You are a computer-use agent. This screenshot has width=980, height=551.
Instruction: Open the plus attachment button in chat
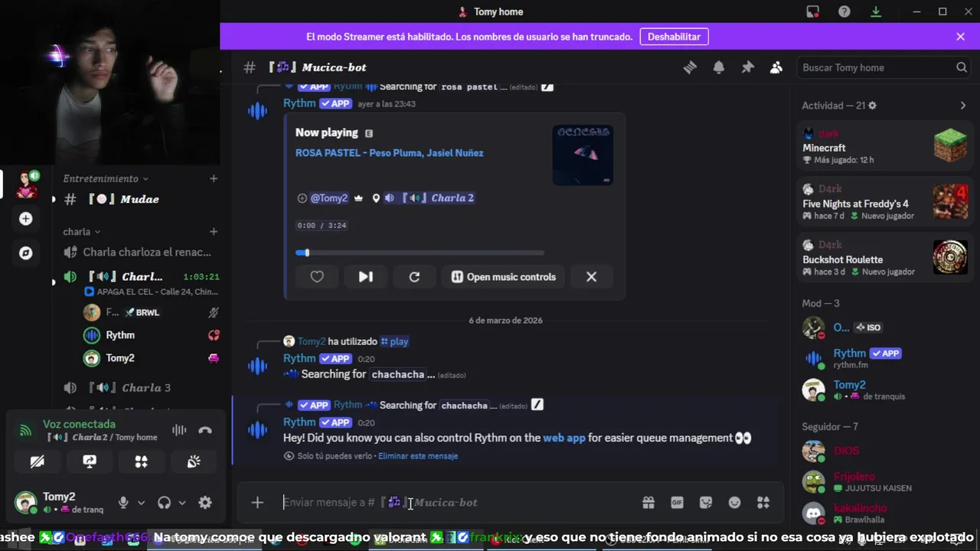point(257,503)
